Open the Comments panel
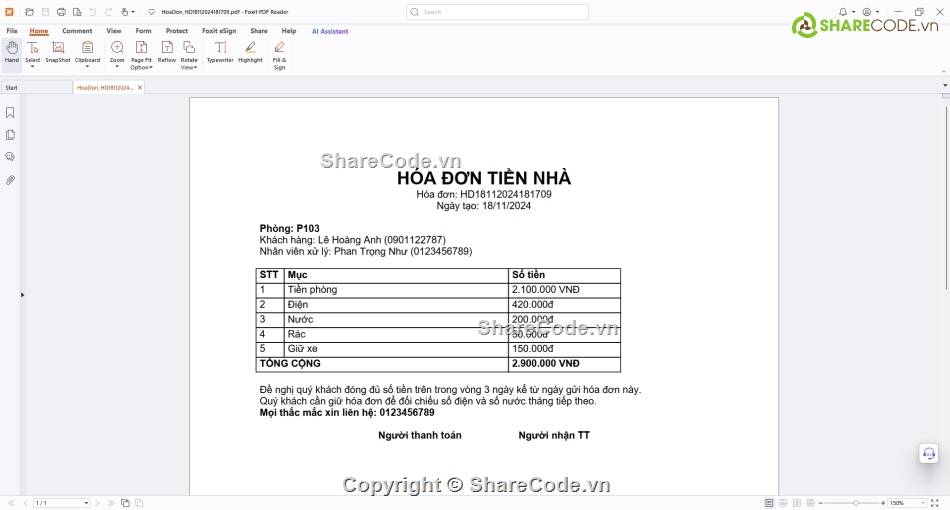This screenshot has height=510, width=950. pyautogui.click(x=10, y=157)
